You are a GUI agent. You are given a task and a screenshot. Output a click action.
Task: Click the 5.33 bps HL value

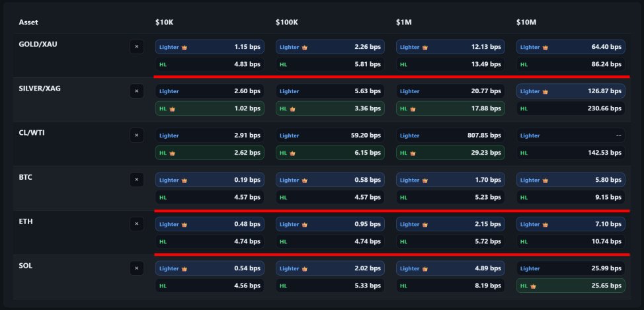[x=368, y=286]
